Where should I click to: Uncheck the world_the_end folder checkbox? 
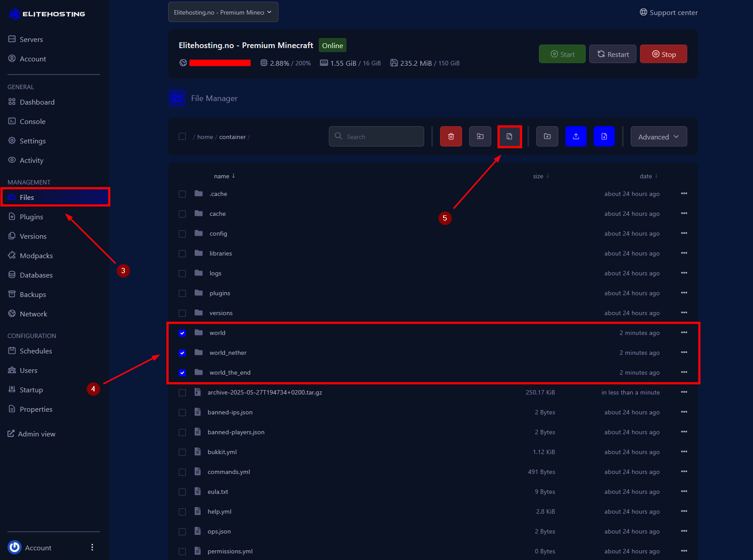(182, 373)
